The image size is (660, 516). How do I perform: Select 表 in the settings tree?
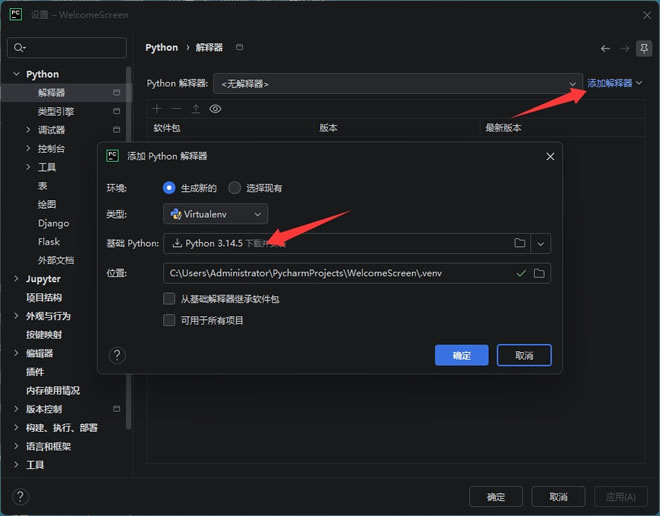[x=43, y=186]
